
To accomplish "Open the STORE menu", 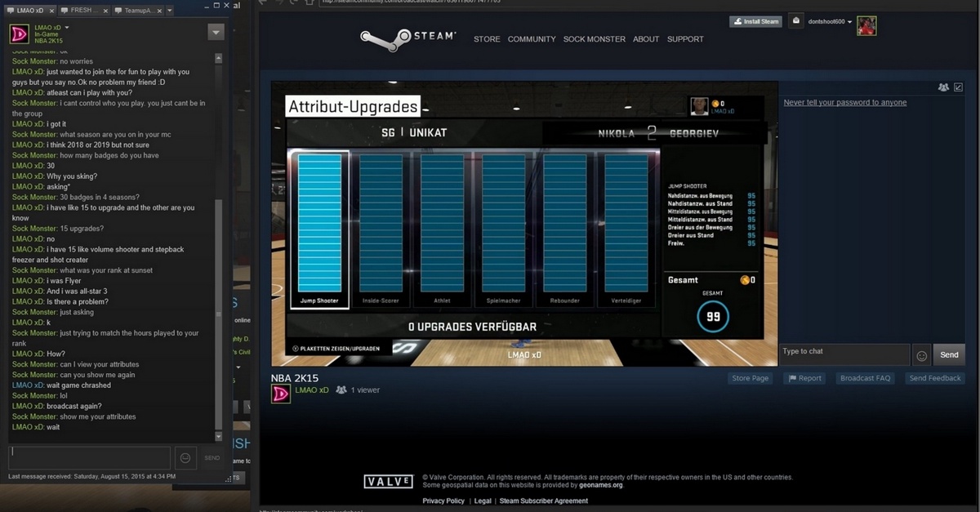I will (x=487, y=39).
